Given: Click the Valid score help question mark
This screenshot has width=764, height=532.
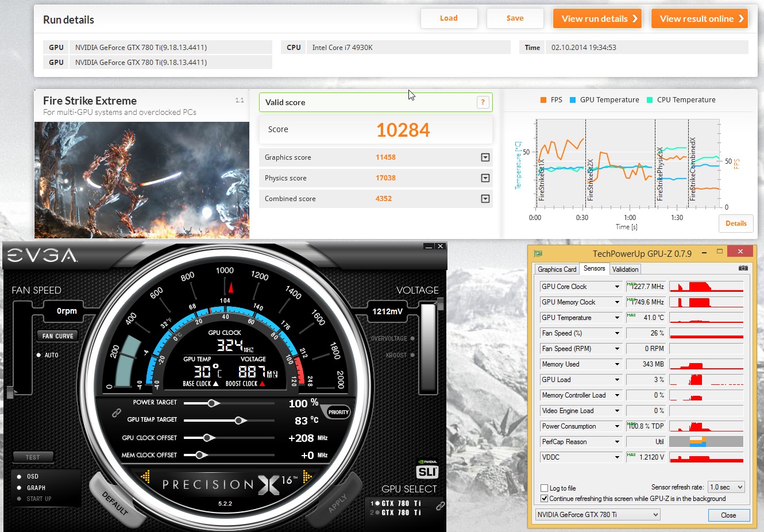Looking at the screenshot, I should (483, 102).
